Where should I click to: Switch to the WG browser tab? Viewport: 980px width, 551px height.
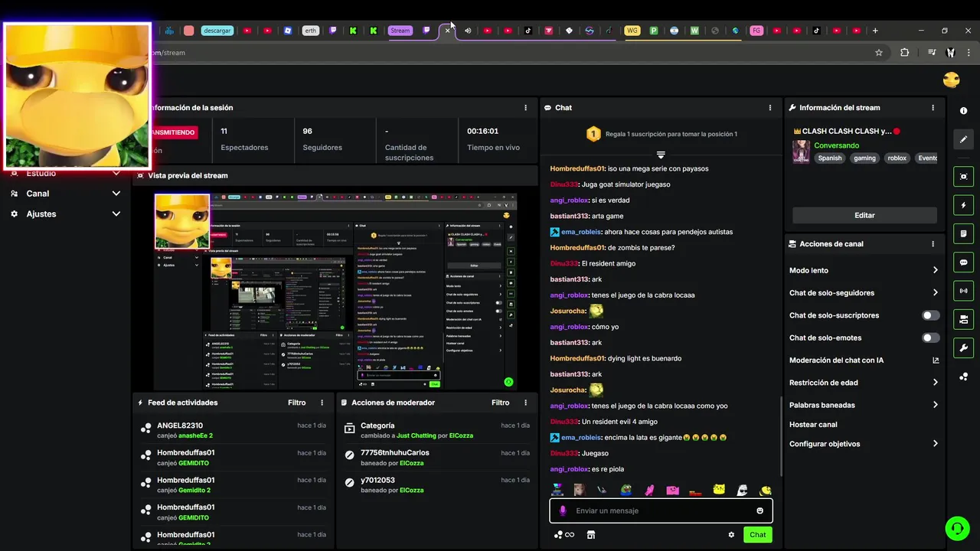tap(632, 31)
